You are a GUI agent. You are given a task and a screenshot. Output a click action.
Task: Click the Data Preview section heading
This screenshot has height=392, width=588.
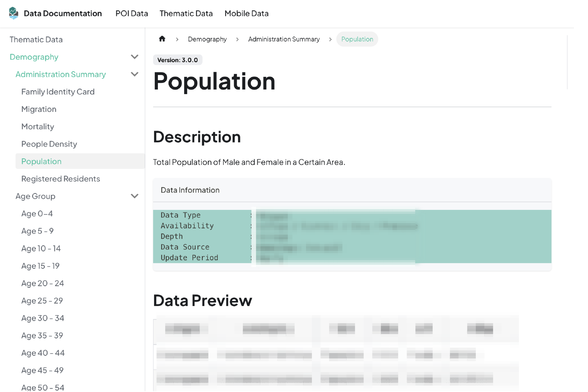202,300
